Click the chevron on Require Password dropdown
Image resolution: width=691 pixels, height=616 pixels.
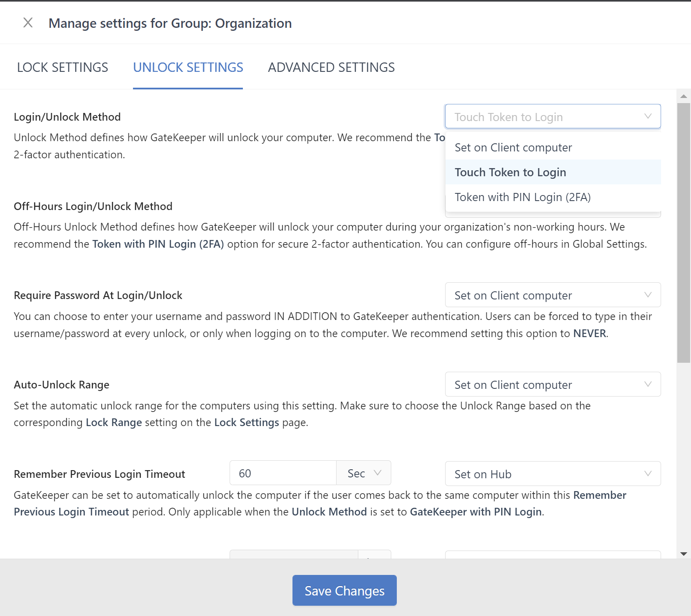click(648, 295)
